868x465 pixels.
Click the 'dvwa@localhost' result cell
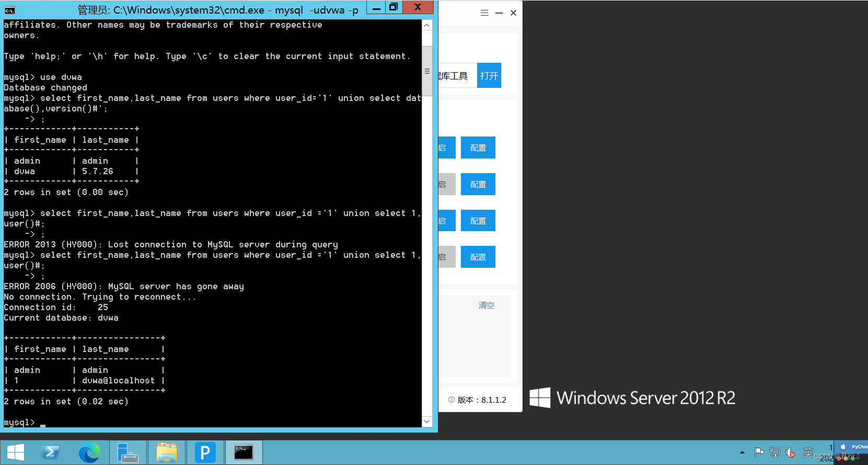118,380
